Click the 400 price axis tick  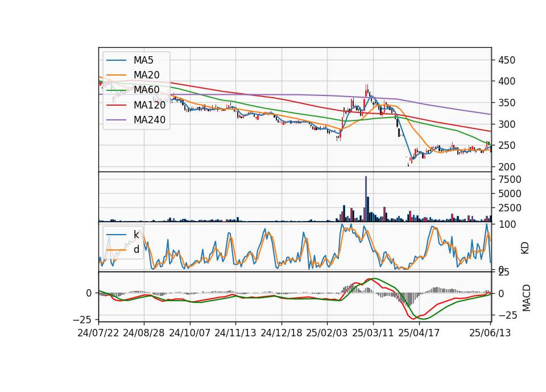[x=507, y=81]
